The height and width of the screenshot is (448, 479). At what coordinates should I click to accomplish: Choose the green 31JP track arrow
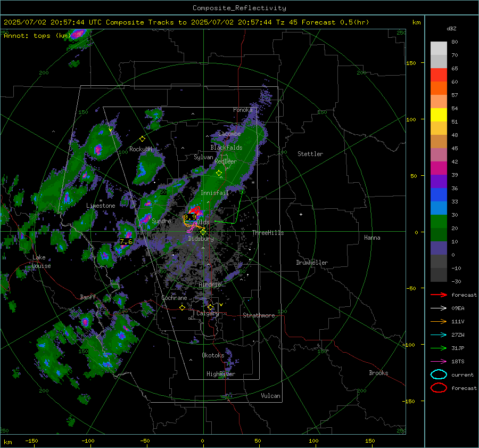tap(439, 348)
